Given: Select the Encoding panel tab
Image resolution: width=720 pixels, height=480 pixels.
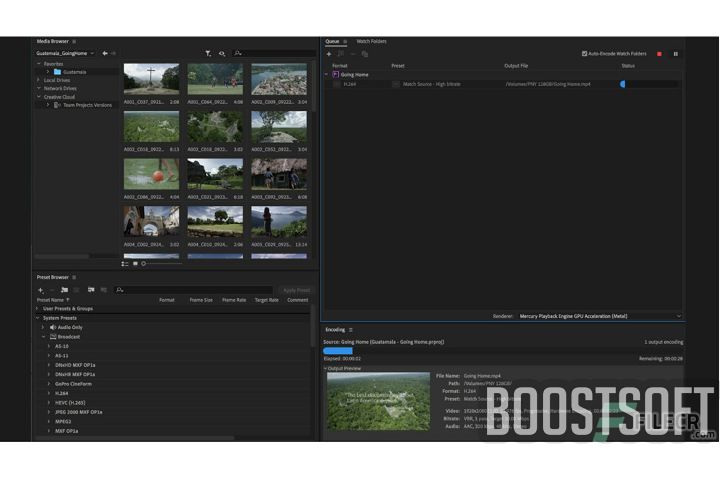Looking at the screenshot, I should (x=335, y=330).
